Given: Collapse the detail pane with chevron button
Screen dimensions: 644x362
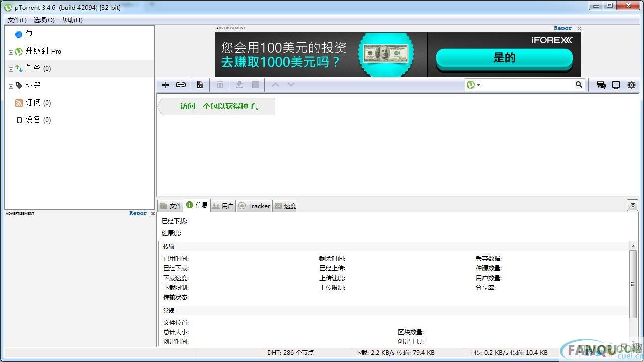Looking at the screenshot, I should 633,205.
